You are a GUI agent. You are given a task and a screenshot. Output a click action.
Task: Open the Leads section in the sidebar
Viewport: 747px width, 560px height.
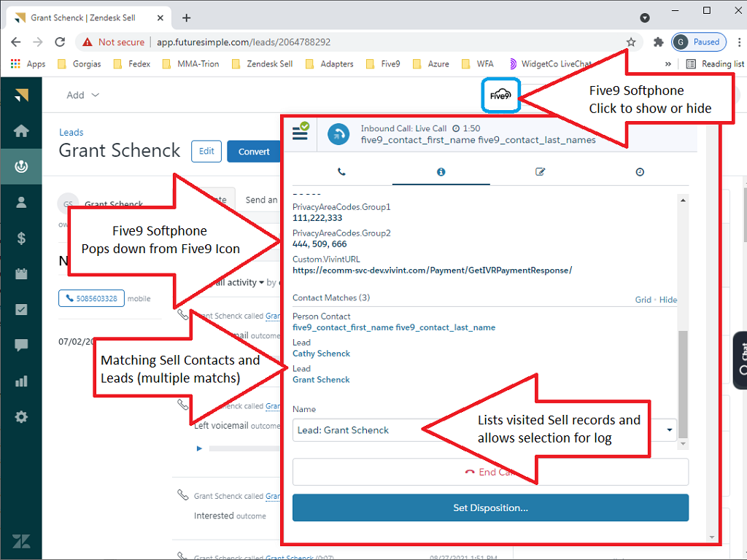pyautogui.click(x=21, y=166)
